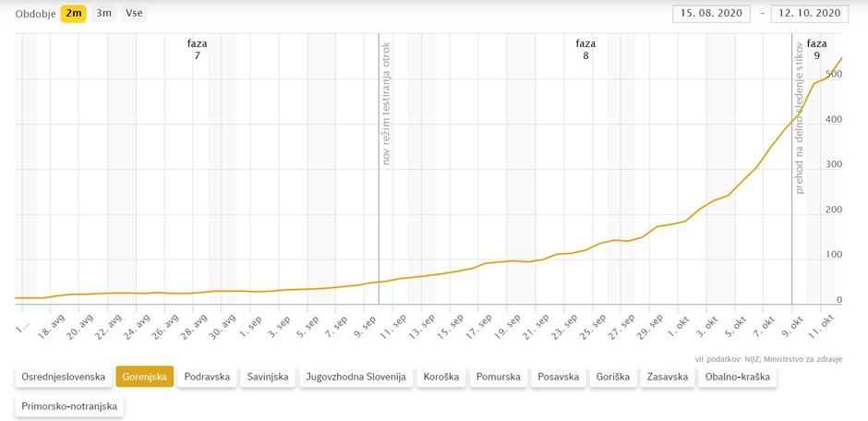Choose Primorsko-notranjska region

[69, 406]
